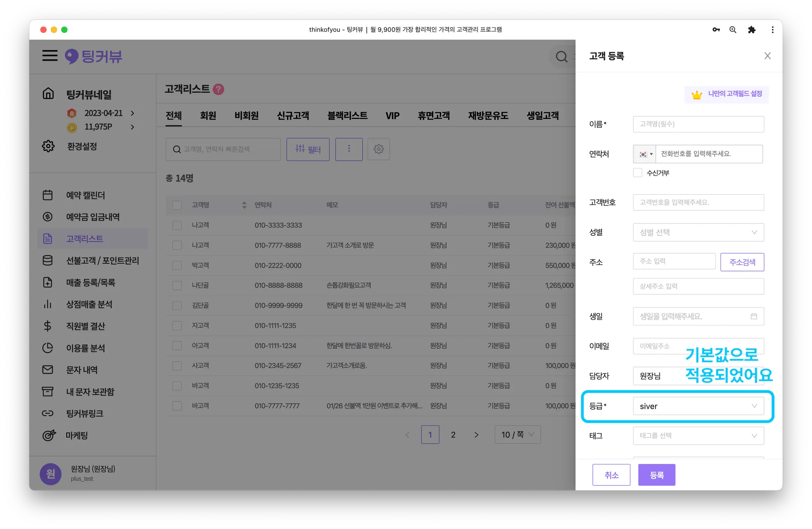The image size is (812, 529).
Task: Click the 주소검색 button
Action: (742, 262)
